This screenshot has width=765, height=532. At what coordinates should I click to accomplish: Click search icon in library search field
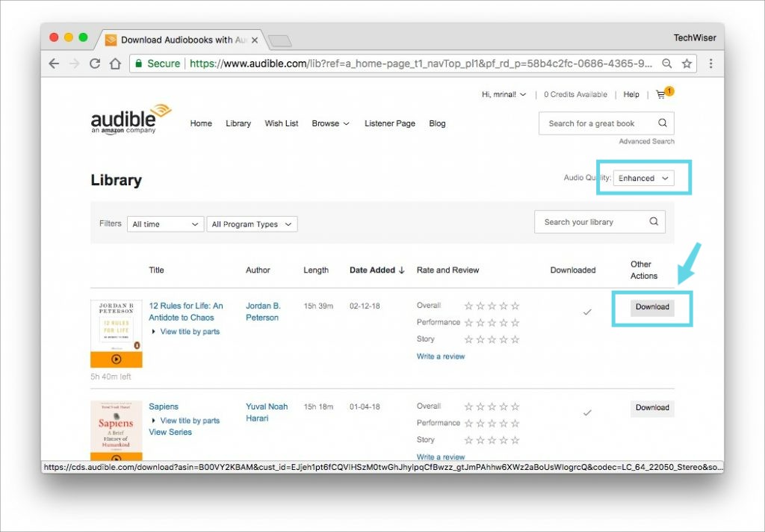tap(654, 222)
